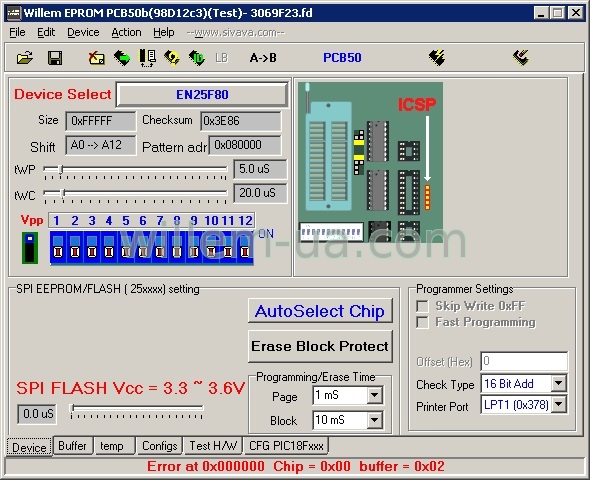This screenshot has height=480, width=590.
Task: Toggle DIP switch 5
Action: click(126, 247)
